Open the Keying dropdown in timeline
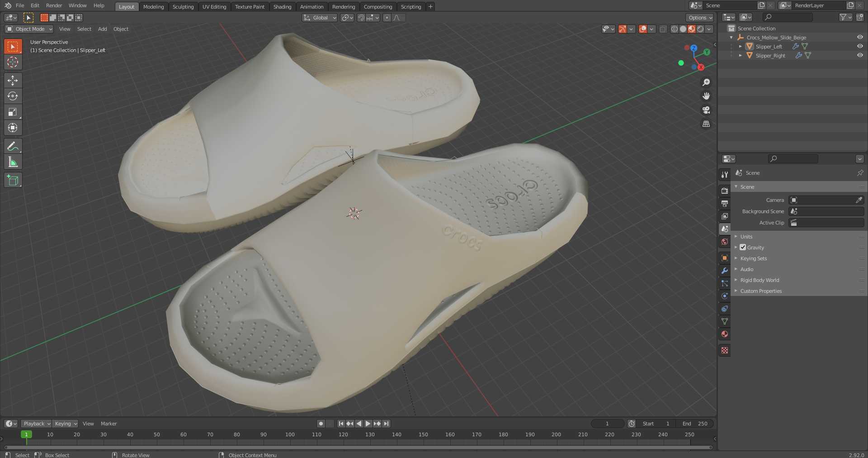Viewport: 868px width, 458px height. [x=66, y=424]
